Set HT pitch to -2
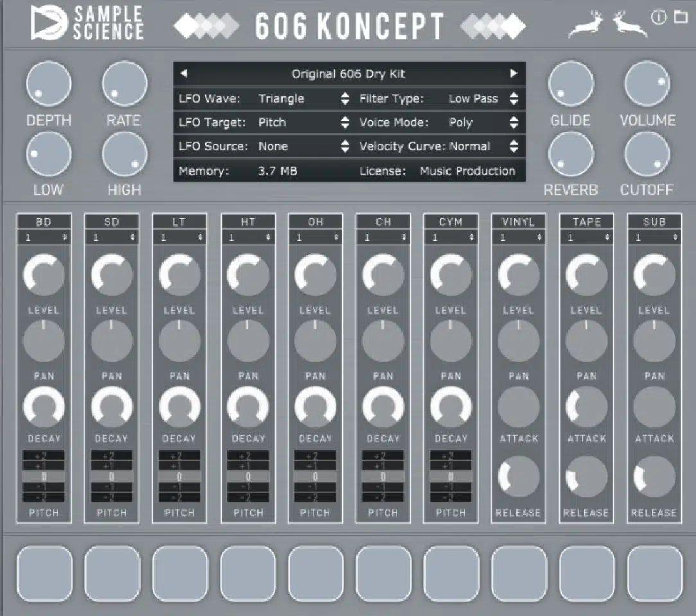Screen dimensions: 696x616 pos(248,497)
